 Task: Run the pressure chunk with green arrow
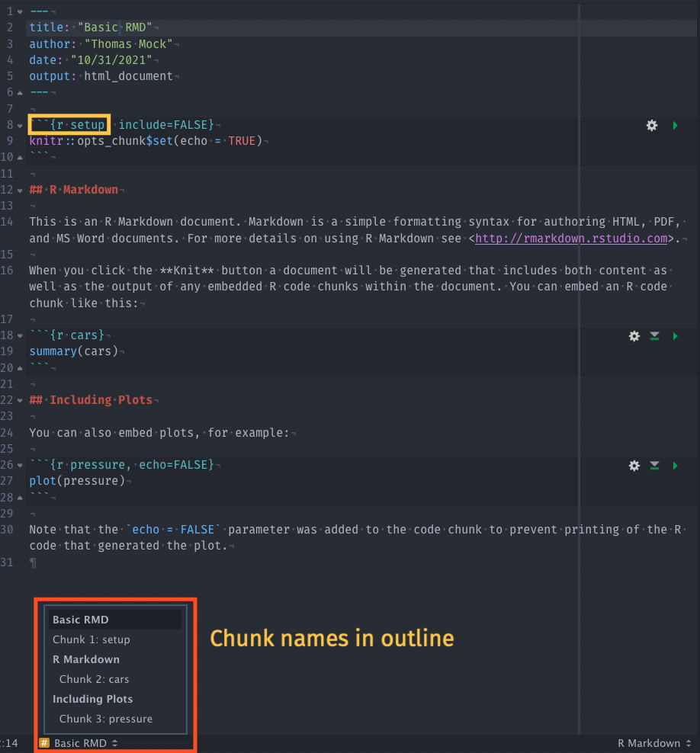[x=675, y=466]
